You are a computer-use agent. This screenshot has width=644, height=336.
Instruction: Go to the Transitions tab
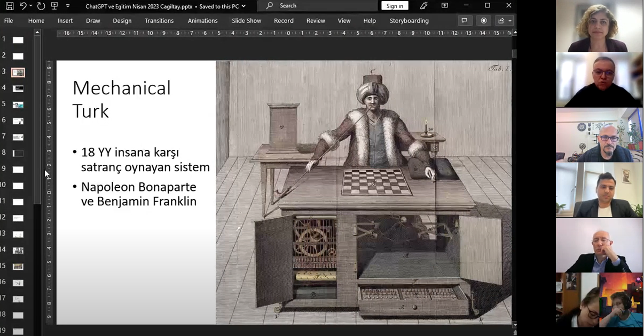[159, 21]
